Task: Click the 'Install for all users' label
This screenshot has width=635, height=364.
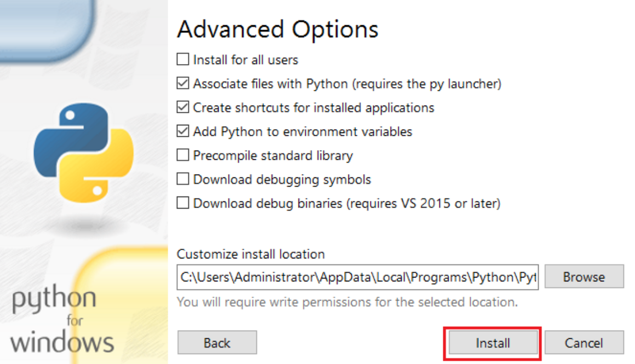Action: (x=245, y=60)
